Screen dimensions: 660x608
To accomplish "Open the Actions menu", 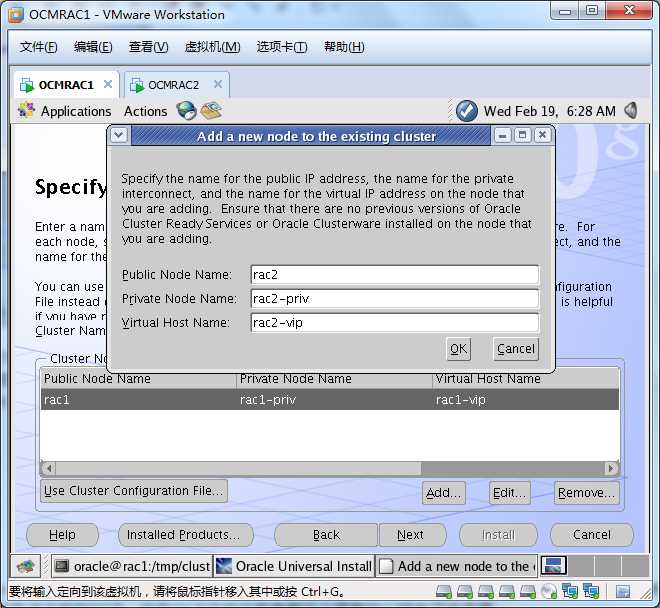I will 145,111.
